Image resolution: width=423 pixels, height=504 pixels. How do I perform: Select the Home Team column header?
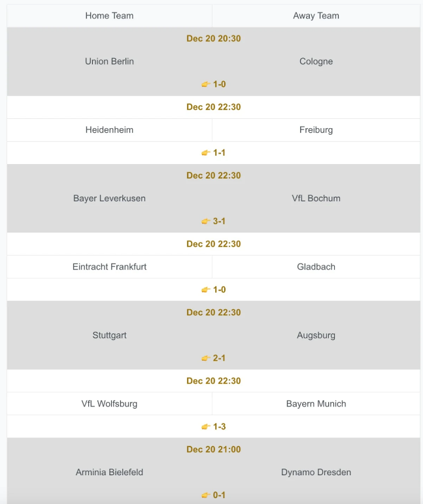pyautogui.click(x=109, y=16)
